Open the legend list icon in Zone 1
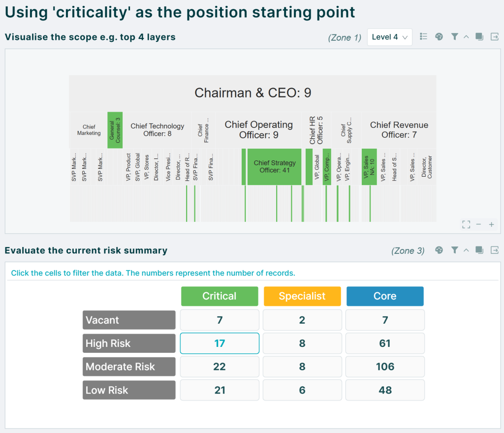 pyautogui.click(x=423, y=36)
